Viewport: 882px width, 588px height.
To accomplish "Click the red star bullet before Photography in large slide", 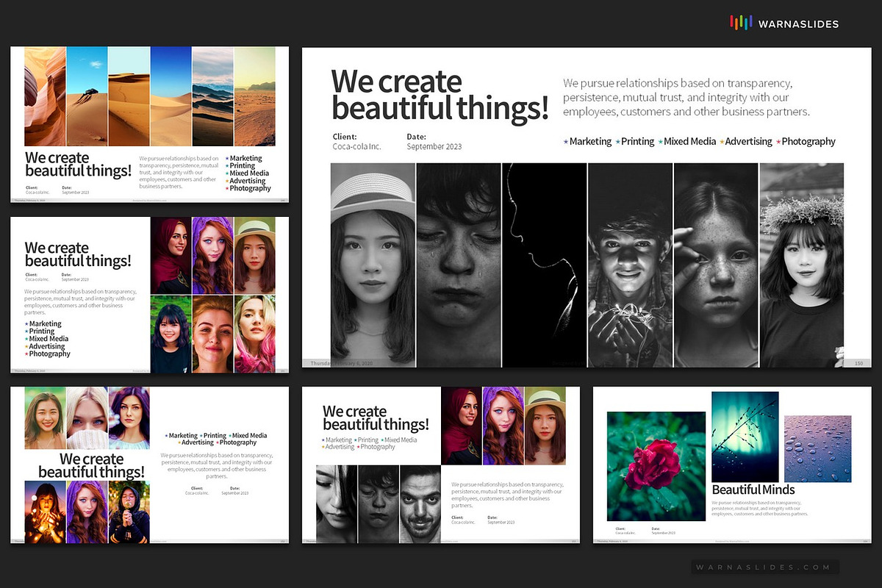I will tap(778, 141).
